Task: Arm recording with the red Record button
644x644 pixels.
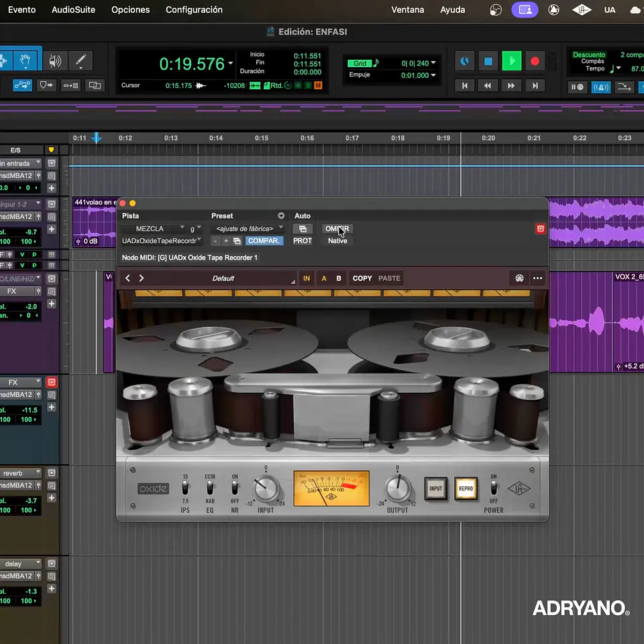Action: click(x=535, y=61)
